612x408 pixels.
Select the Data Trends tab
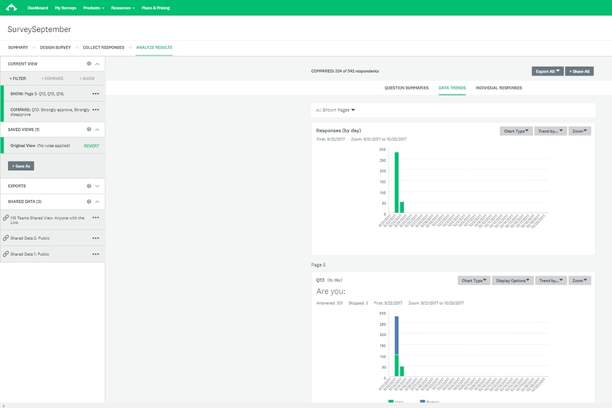click(x=452, y=88)
